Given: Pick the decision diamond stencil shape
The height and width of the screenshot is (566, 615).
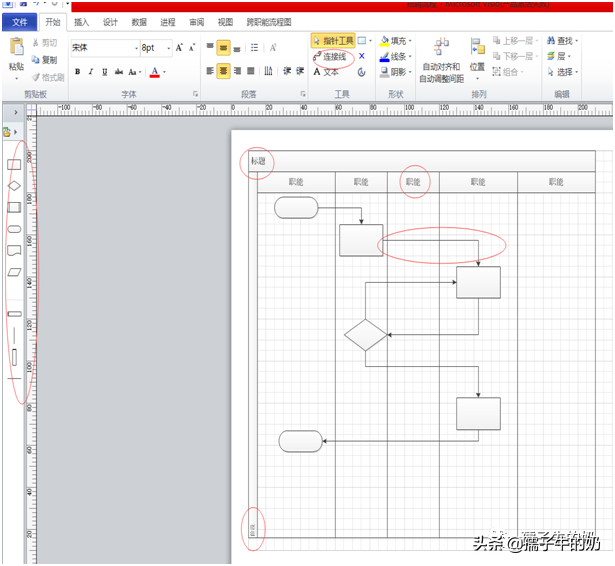Looking at the screenshot, I should point(14,186).
